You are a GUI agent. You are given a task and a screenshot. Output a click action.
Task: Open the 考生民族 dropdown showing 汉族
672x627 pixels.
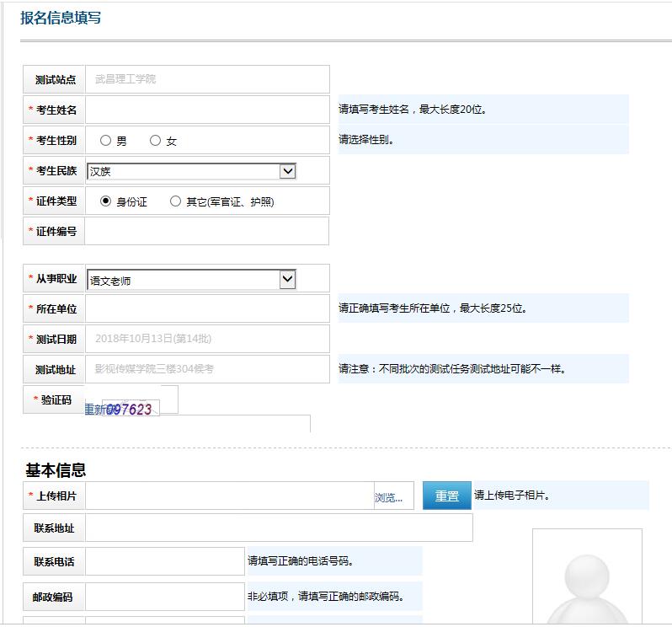coord(191,171)
